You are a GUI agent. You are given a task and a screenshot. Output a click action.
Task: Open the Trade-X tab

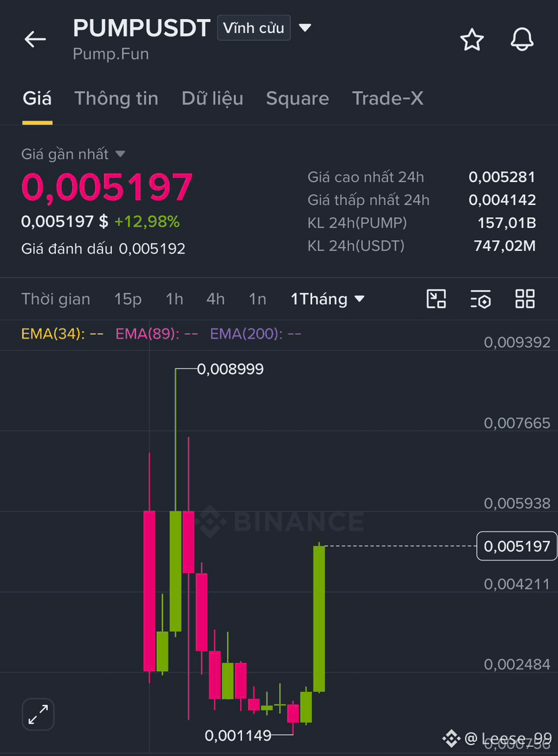click(387, 98)
